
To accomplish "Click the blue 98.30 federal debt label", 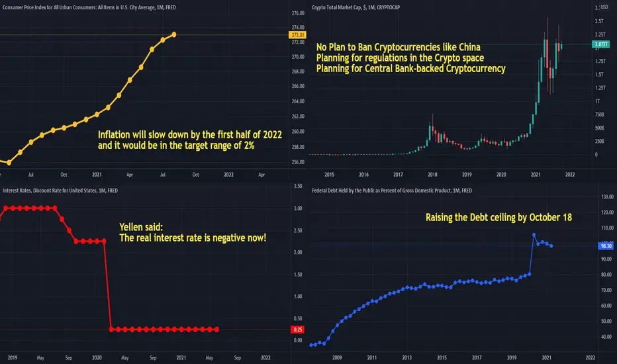I will (x=606, y=246).
